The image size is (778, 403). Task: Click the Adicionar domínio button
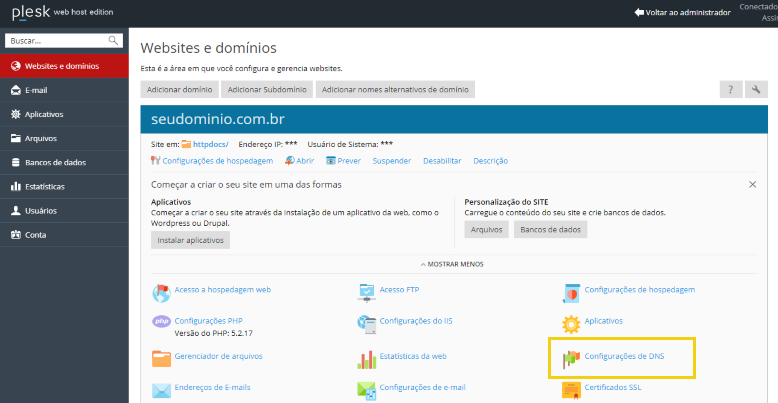tap(180, 89)
